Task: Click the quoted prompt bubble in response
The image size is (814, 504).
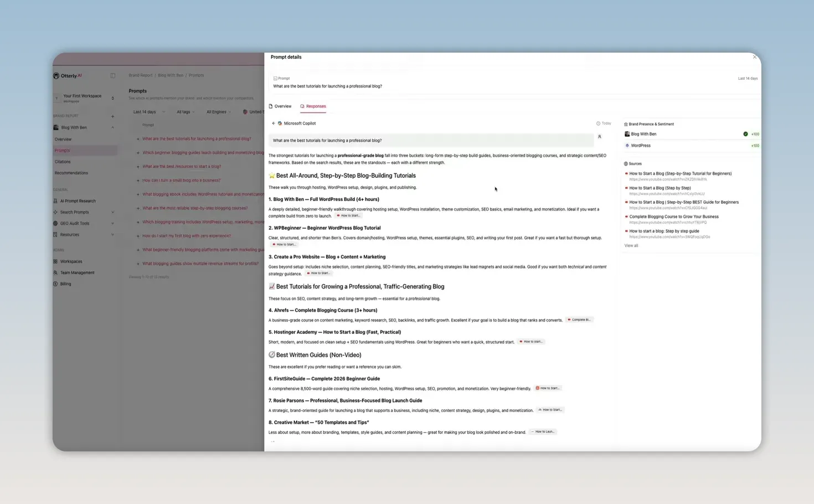Action: click(431, 141)
